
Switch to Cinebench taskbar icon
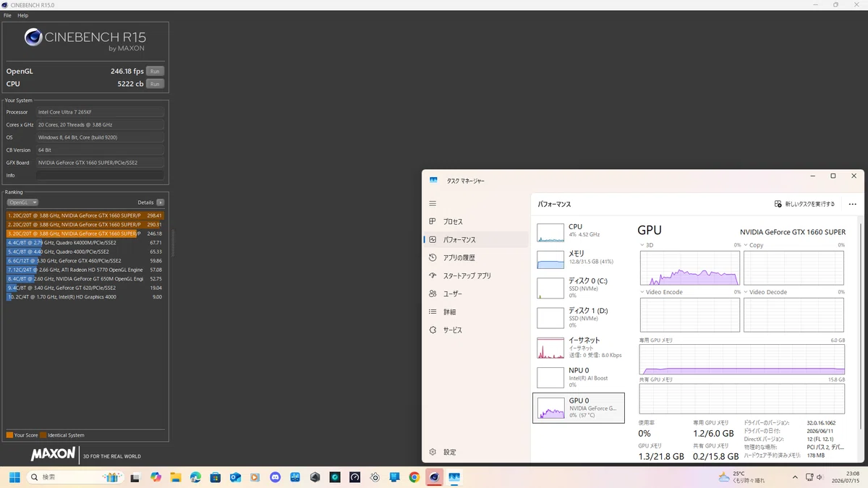[434, 477]
